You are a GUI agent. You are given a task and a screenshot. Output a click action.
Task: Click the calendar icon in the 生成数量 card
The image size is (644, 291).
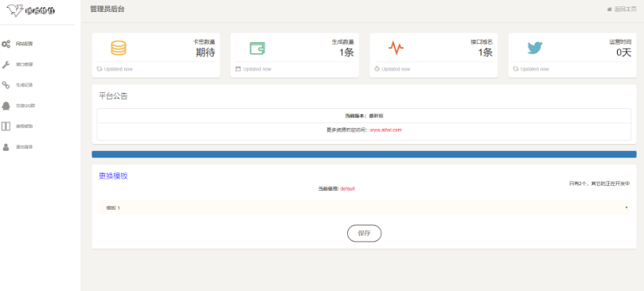coord(238,69)
